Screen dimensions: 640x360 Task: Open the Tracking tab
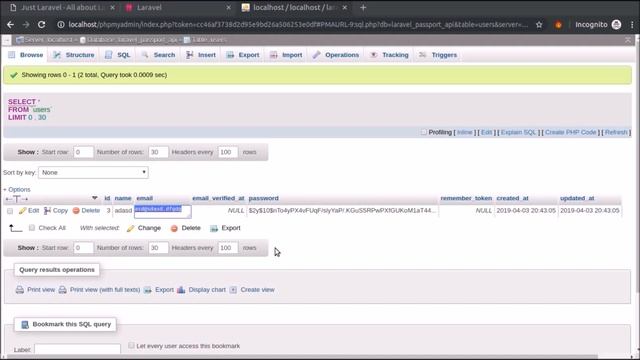point(389,55)
